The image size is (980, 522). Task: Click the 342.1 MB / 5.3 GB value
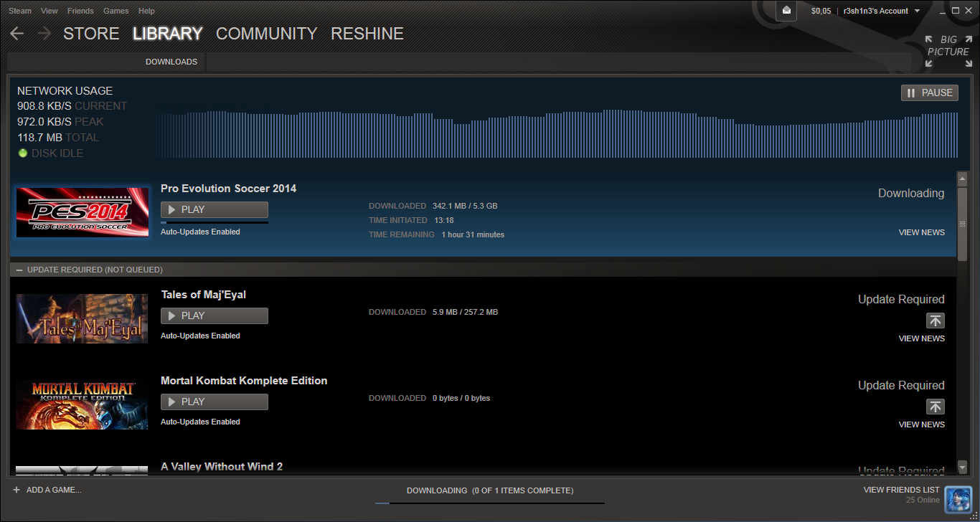click(x=465, y=206)
